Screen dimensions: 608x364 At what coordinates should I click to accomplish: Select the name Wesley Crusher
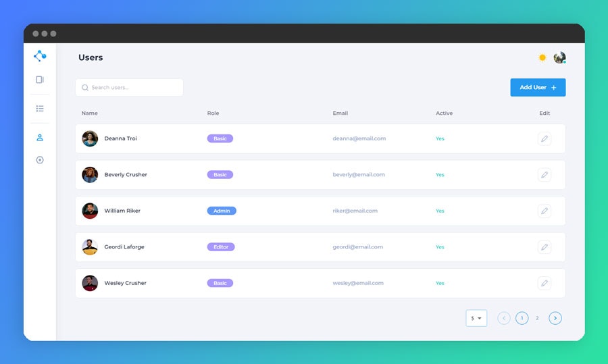click(125, 284)
